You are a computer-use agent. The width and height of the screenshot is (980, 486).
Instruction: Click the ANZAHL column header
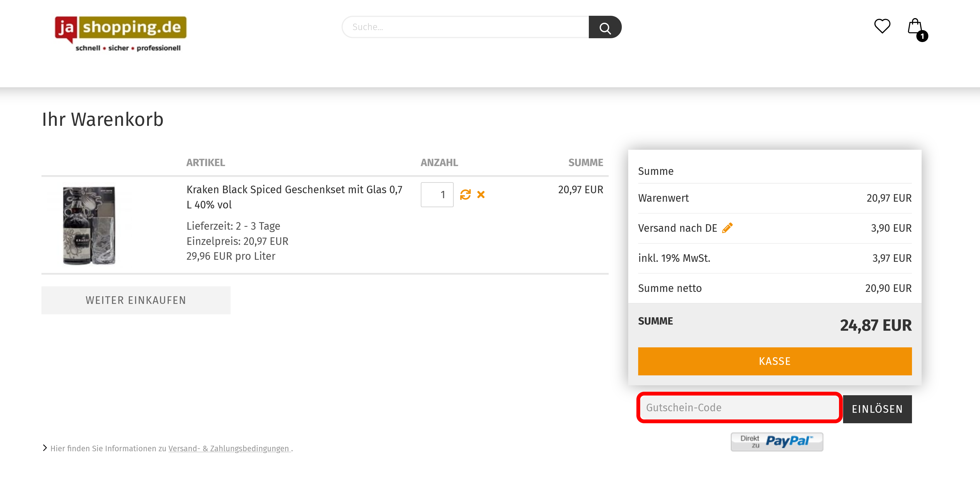pyautogui.click(x=439, y=162)
